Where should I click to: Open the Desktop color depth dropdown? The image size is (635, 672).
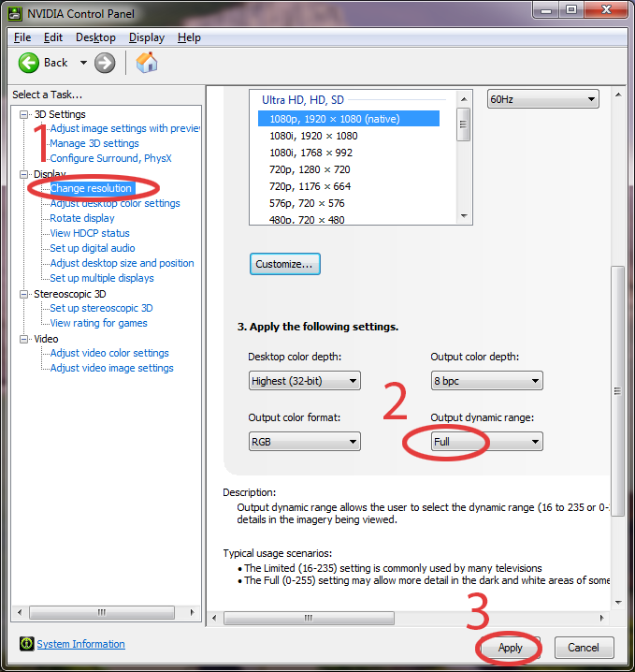305,381
